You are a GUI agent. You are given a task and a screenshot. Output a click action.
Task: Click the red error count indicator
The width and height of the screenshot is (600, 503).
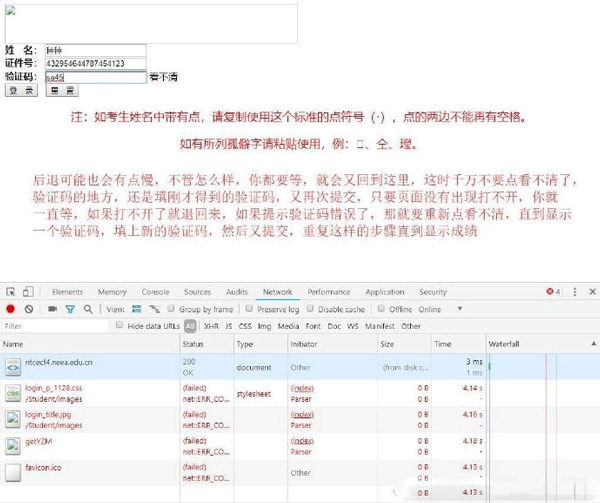(552, 292)
